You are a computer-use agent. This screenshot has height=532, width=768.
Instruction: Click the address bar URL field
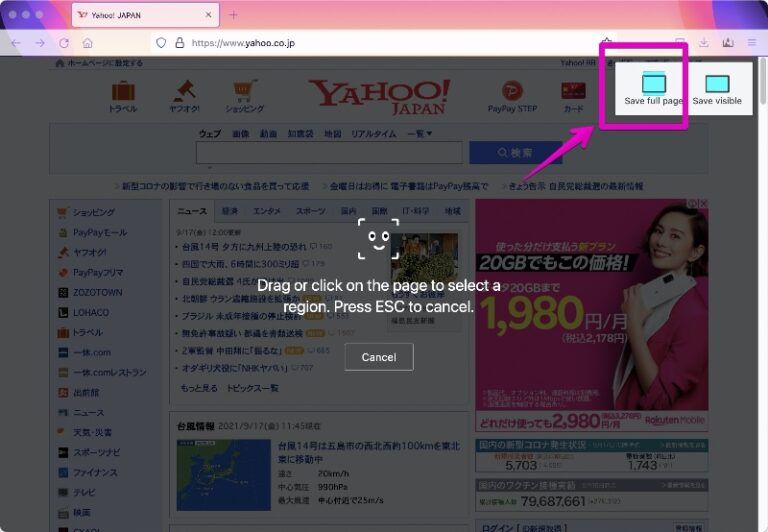[x=380, y=43]
